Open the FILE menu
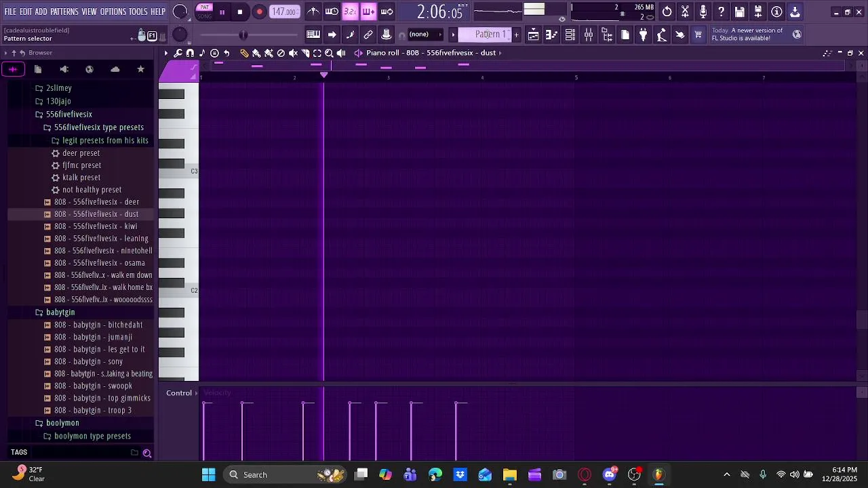 tap(10, 12)
